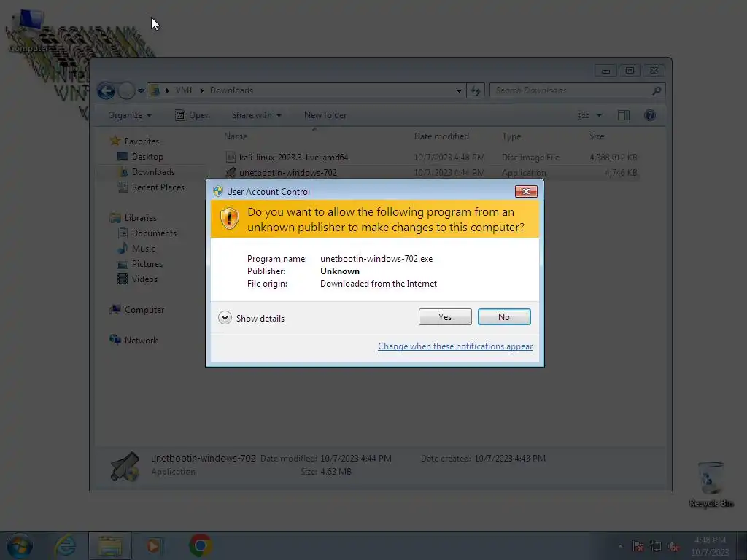Sort by the Size column header
Image resolution: width=747 pixels, height=560 pixels.
[x=597, y=136]
